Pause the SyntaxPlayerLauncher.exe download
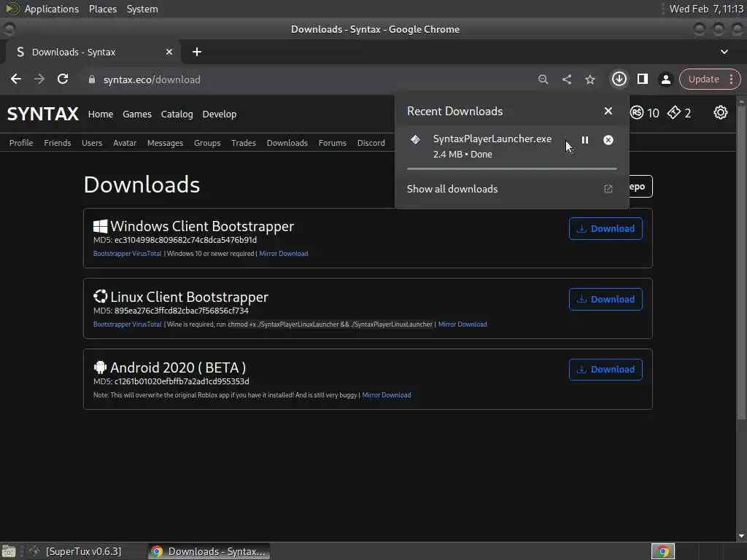 pos(584,140)
